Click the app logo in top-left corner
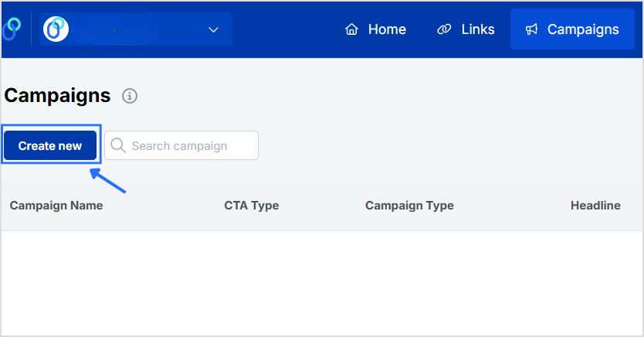The height and width of the screenshot is (337, 644). 12,29
